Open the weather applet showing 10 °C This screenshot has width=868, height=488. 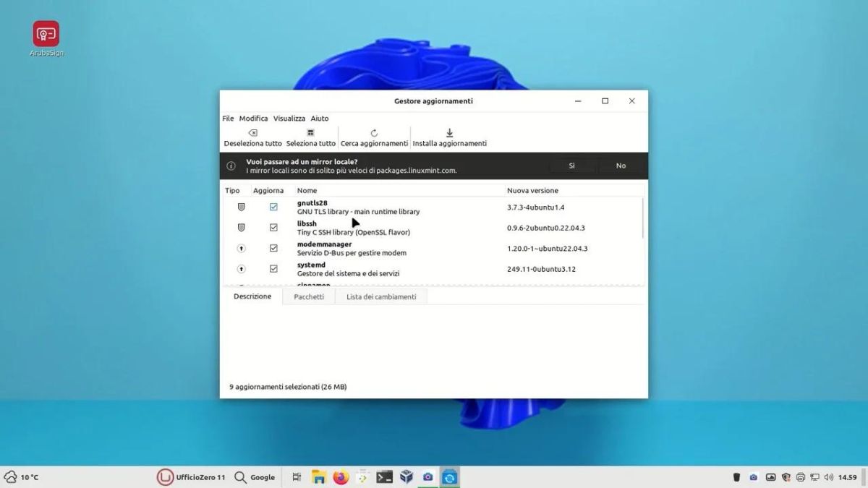pyautogui.click(x=22, y=477)
